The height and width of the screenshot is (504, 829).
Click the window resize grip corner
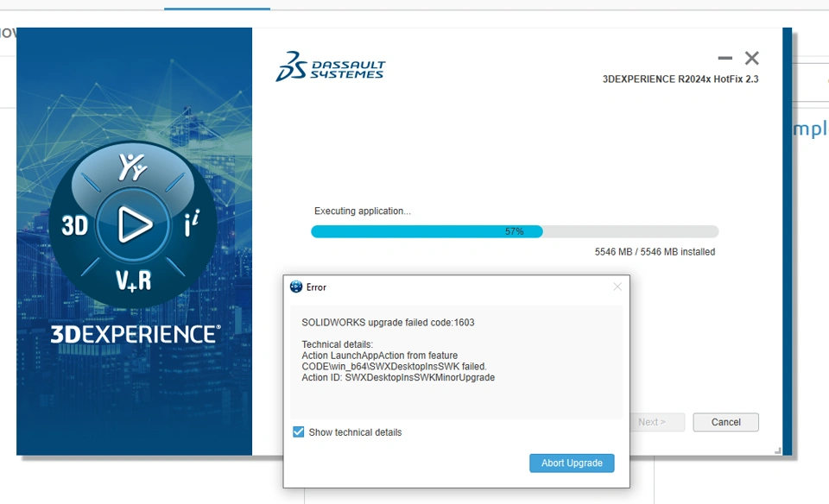777,450
